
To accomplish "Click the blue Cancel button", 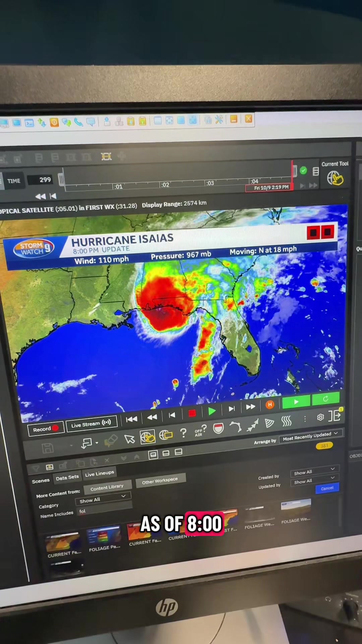I will click(327, 488).
